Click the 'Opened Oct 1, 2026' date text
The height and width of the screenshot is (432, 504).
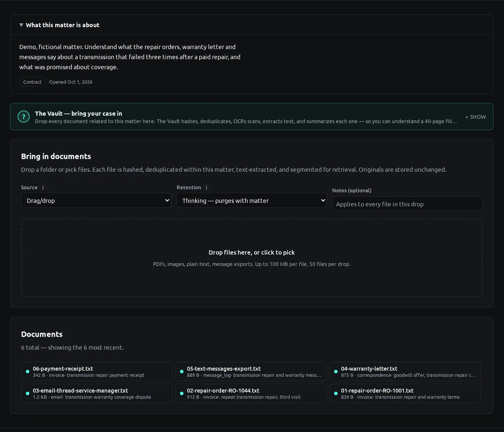point(71,82)
